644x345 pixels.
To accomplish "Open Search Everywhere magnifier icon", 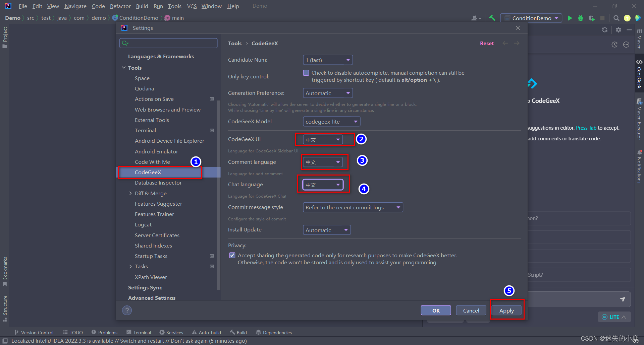I will (616, 18).
